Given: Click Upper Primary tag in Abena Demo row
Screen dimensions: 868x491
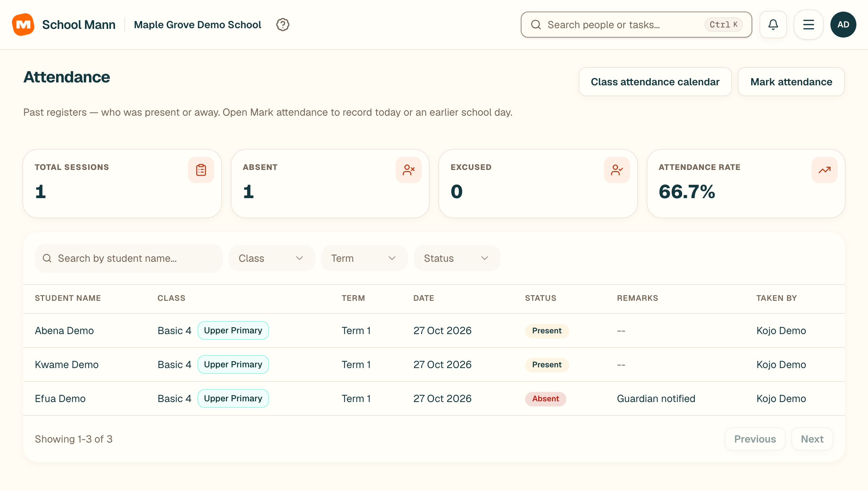Looking at the screenshot, I should (233, 330).
